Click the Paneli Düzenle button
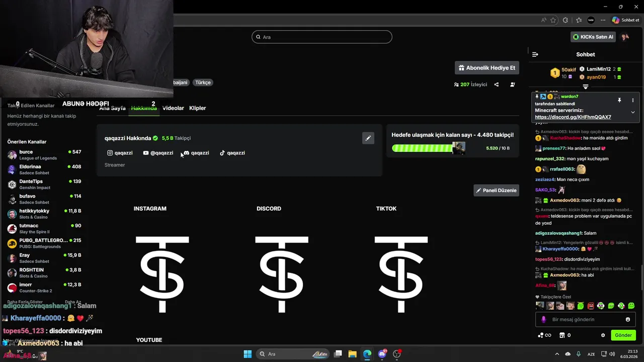644x362 pixels. [x=497, y=191]
